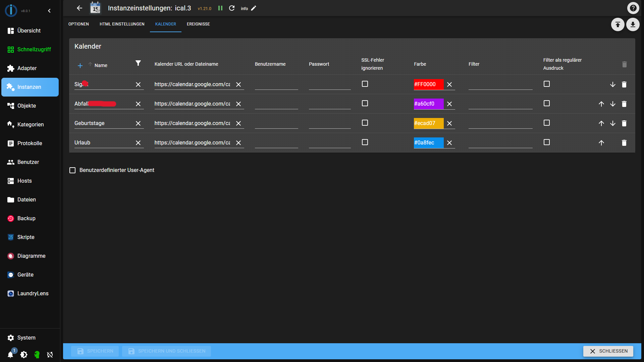This screenshot has height=362, width=644.
Task: Enable SSL-Fehler ignorieren for Geburtstage
Action: [365, 123]
